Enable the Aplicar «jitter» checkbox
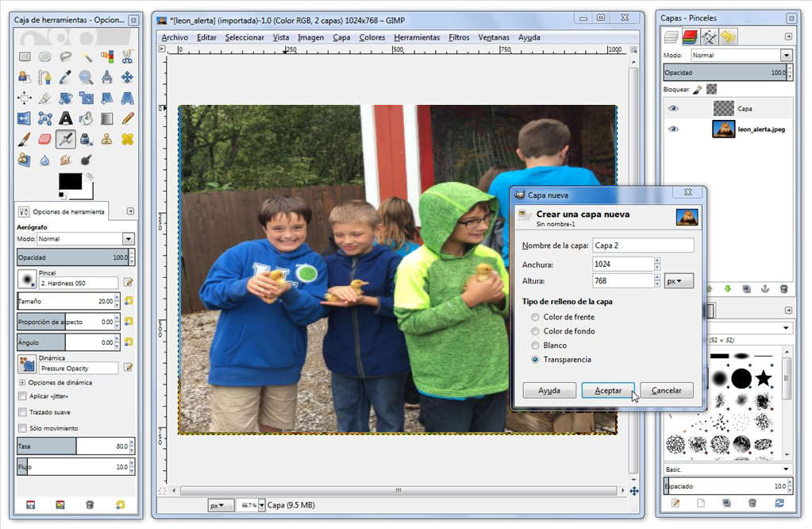This screenshot has height=529, width=812. (22, 396)
